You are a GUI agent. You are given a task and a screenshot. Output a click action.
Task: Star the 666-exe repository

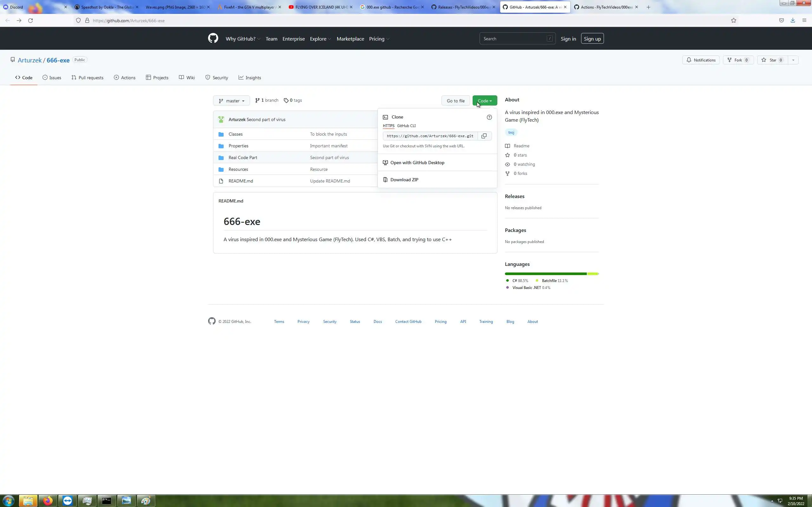tap(772, 60)
